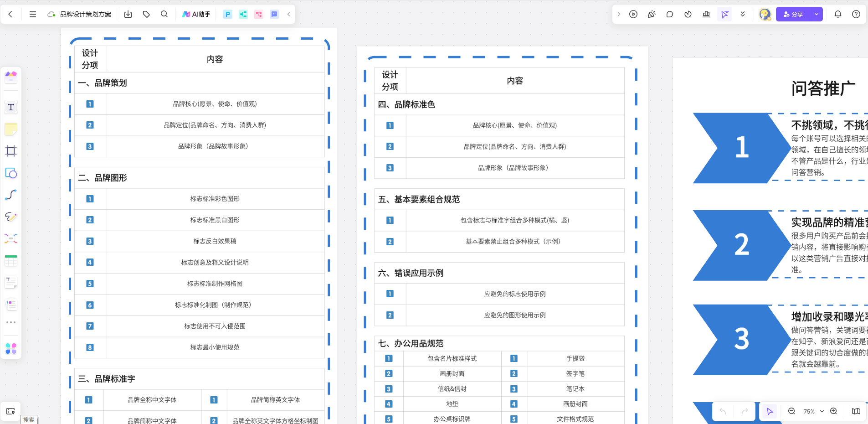Open the hamburger main menu
This screenshot has width=868, height=424.
[x=33, y=14]
